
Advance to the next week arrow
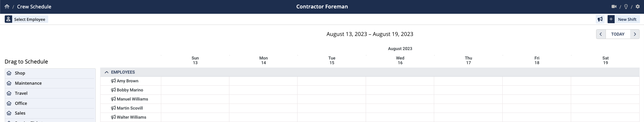(635, 34)
